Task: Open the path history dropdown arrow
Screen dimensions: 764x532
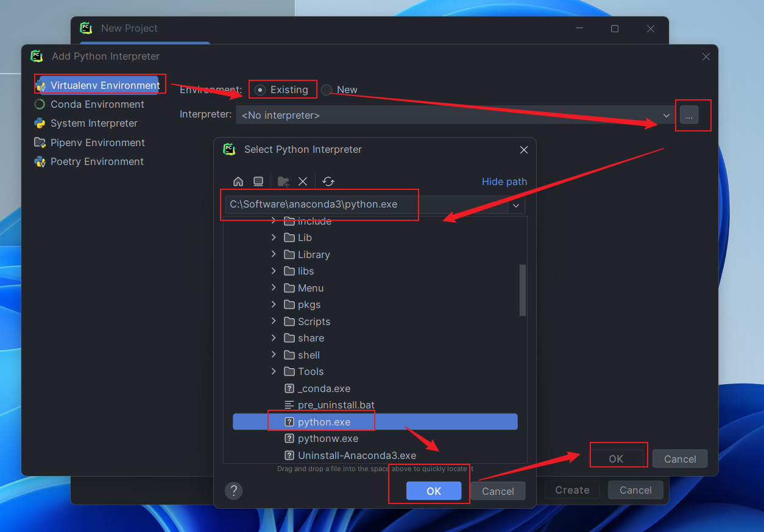Action: (x=516, y=205)
